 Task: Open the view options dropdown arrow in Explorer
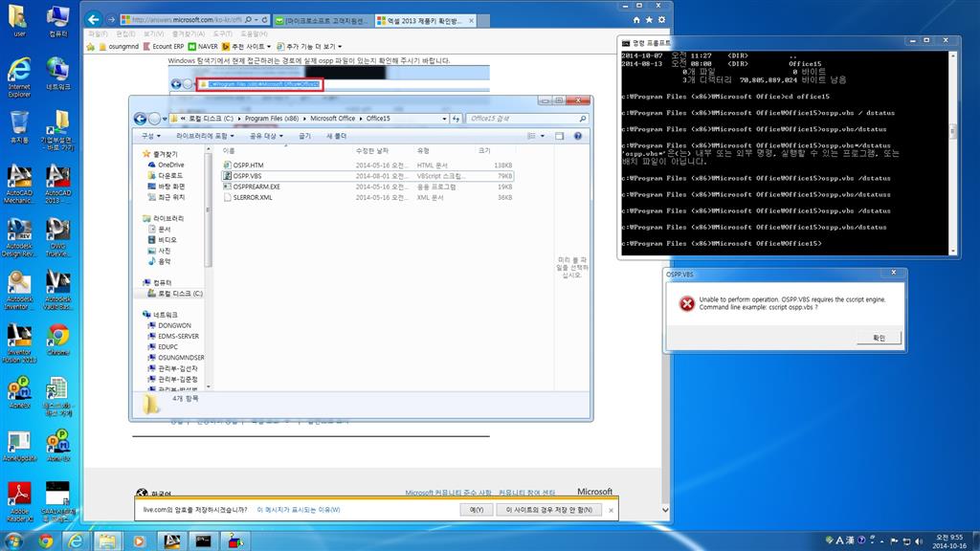point(542,136)
